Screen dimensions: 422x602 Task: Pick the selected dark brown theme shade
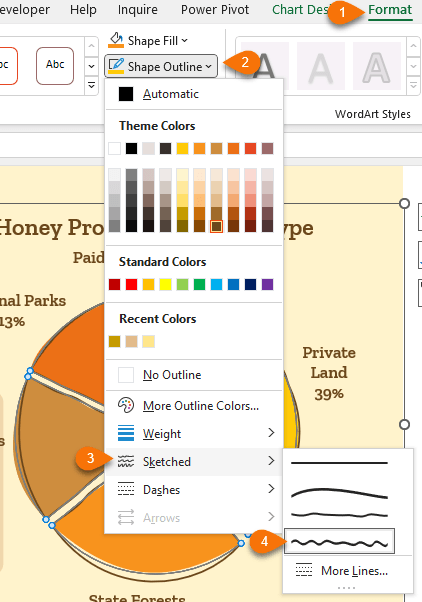point(217,227)
